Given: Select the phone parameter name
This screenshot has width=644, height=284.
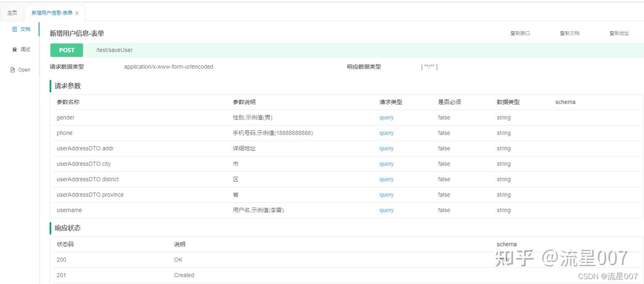Looking at the screenshot, I should [64, 133].
